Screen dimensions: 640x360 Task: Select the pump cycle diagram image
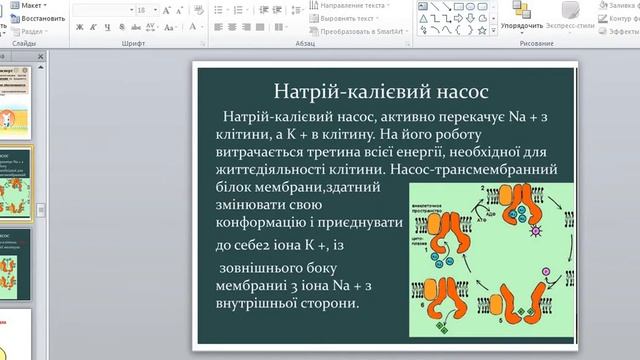[491, 260]
